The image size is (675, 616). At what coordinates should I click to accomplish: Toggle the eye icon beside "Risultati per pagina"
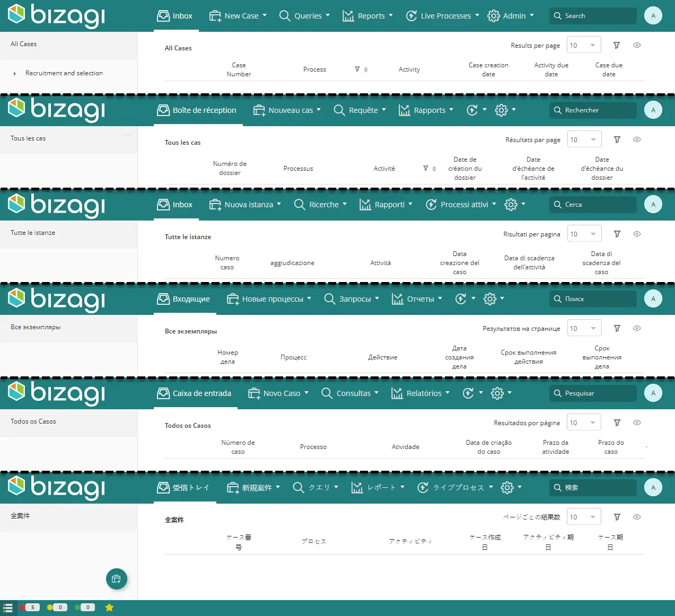[x=637, y=234]
